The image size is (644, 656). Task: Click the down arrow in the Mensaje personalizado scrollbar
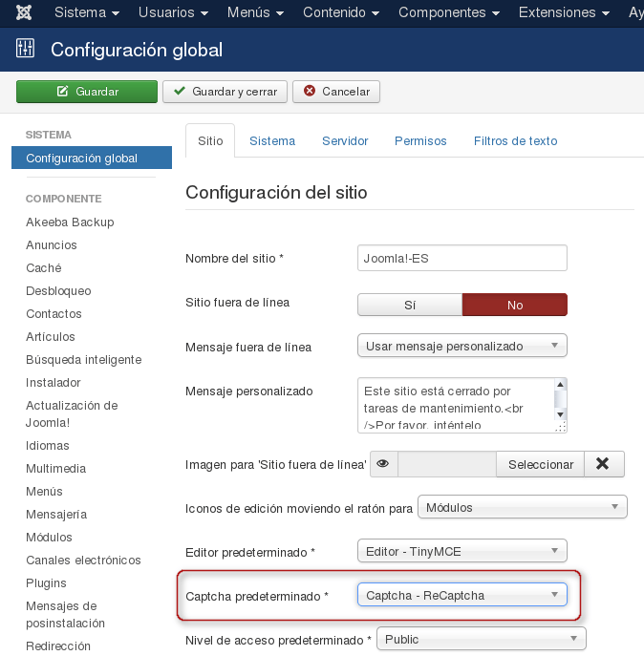(x=560, y=414)
